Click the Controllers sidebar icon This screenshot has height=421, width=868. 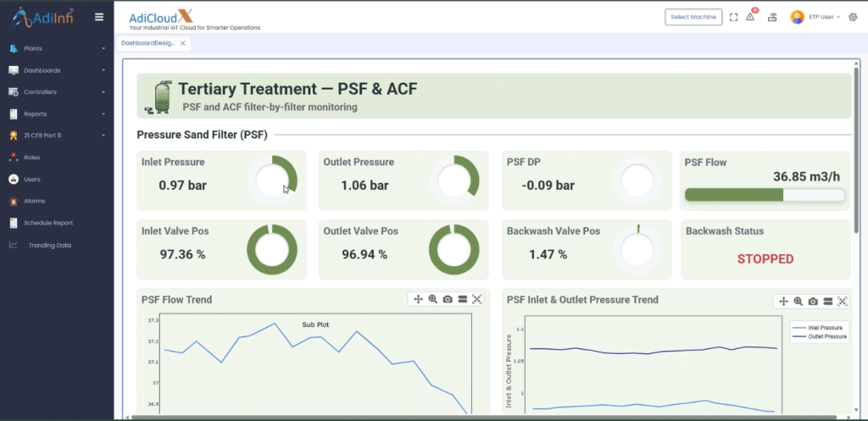14,91
